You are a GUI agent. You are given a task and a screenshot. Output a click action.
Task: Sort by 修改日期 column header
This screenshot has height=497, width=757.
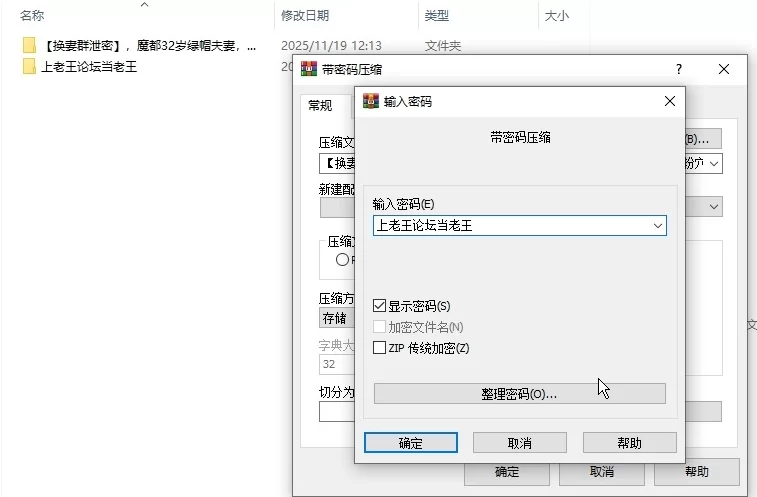tap(305, 15)
